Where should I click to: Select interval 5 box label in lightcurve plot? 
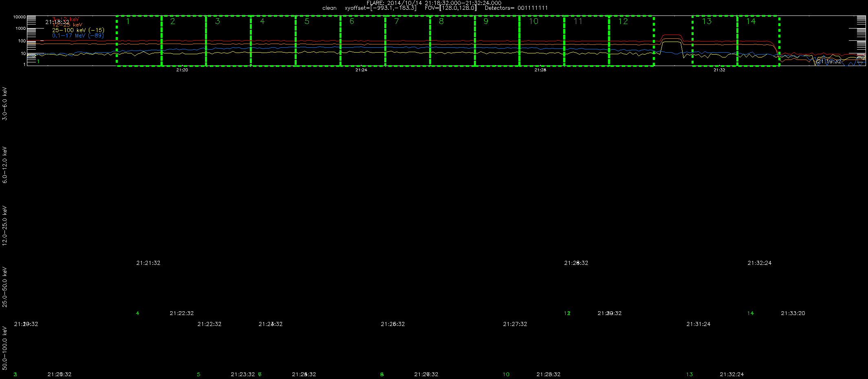coord(307,21)
